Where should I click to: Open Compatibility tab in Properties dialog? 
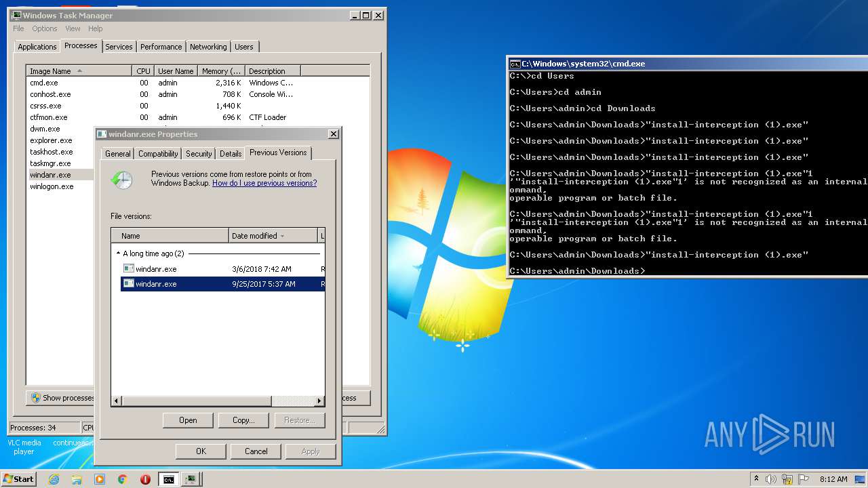[x=158, y=154]
